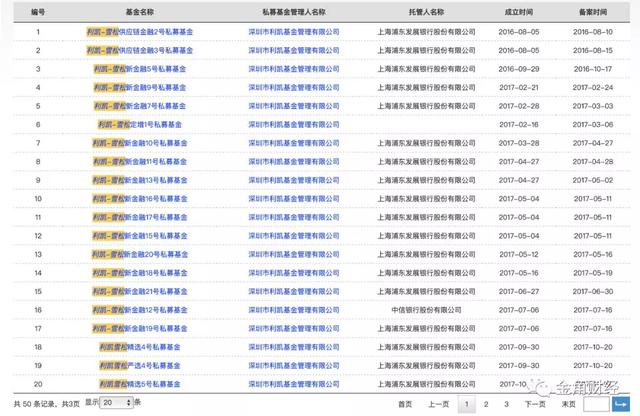640x416 pixels.
Task: Open the 显示 20 rows-per-page dropdown
Action: pyautogui.click(x=116, y=403)
